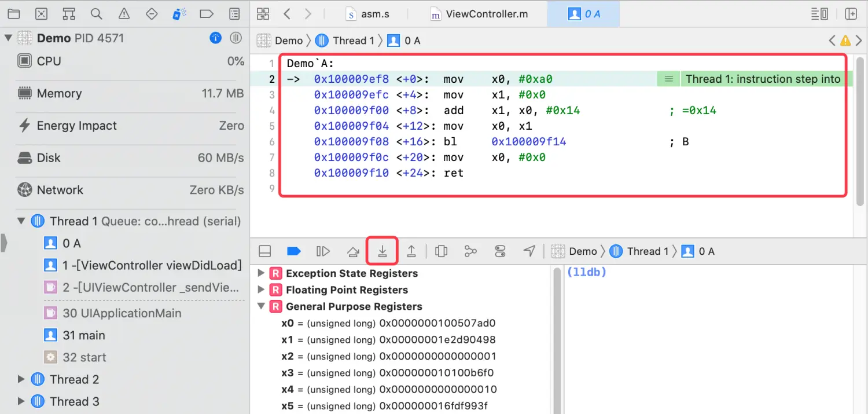Open the Memory gauge

pyautogui.click(x=131, y=93)
